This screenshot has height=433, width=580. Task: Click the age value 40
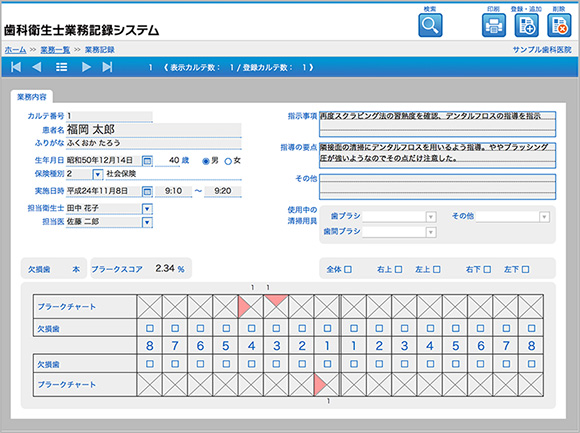point(174,160)
